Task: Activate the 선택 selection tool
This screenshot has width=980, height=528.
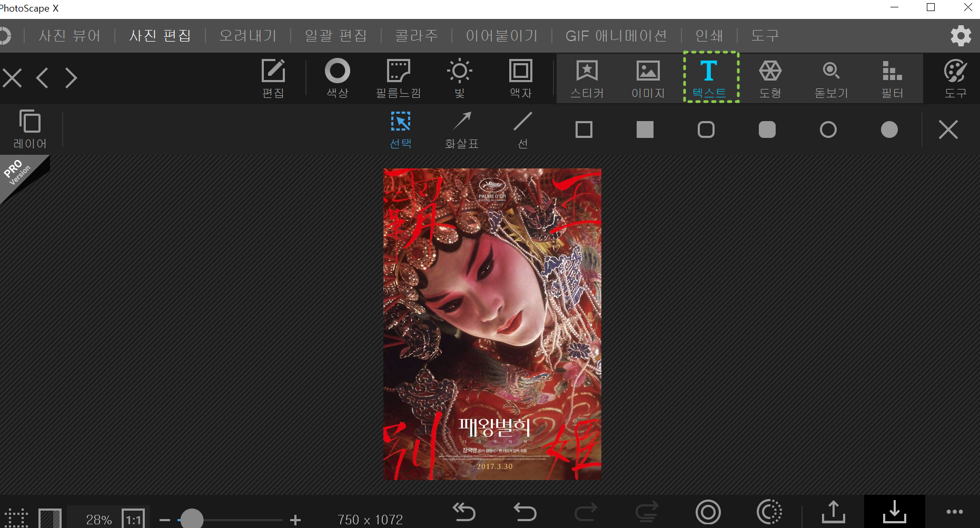Action: pos(401,129)
